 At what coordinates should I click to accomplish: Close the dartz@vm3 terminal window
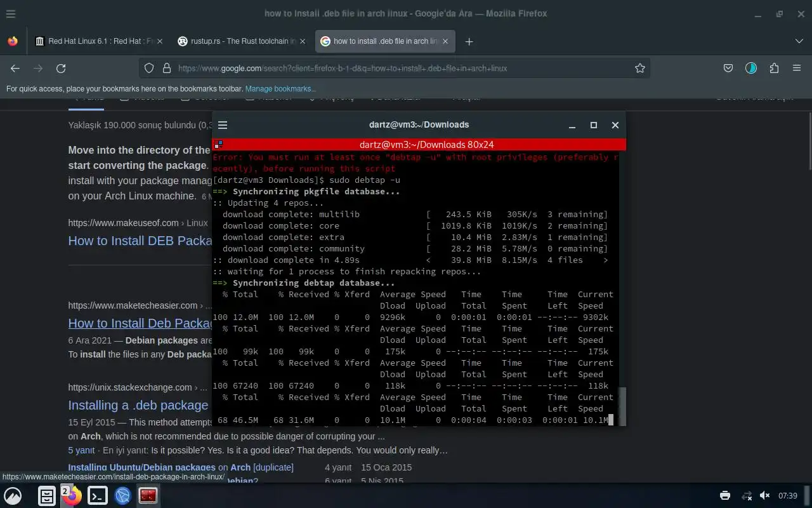tap(615, 125)
